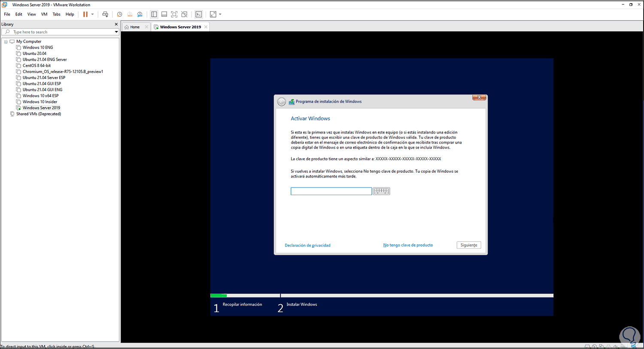644x349 pixels.
Task: Toggle the thumbnail bar view icon
Action: click(164, 14)
